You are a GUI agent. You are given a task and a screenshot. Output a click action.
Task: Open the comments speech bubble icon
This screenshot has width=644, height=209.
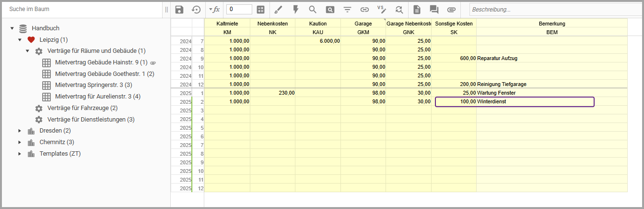point(434,9)
